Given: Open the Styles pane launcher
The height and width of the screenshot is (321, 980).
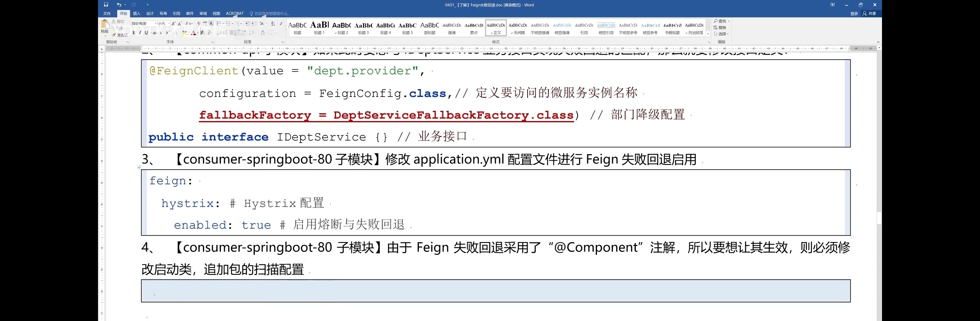Looking at the screenshot, I should pyautogui.click(x=709, y=42).
